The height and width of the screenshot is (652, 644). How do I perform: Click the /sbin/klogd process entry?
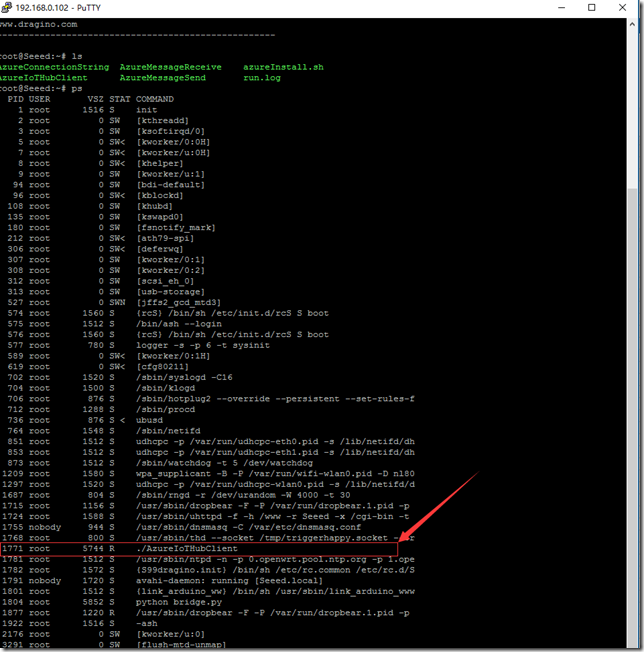tap(165, 388)
